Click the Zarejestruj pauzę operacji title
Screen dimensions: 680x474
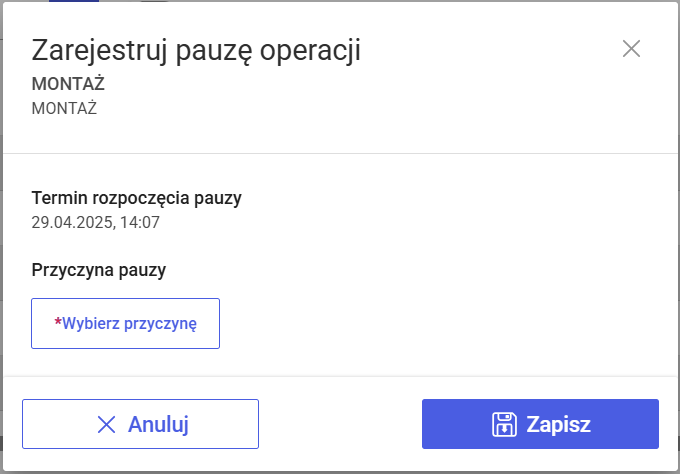pos(196,50)
